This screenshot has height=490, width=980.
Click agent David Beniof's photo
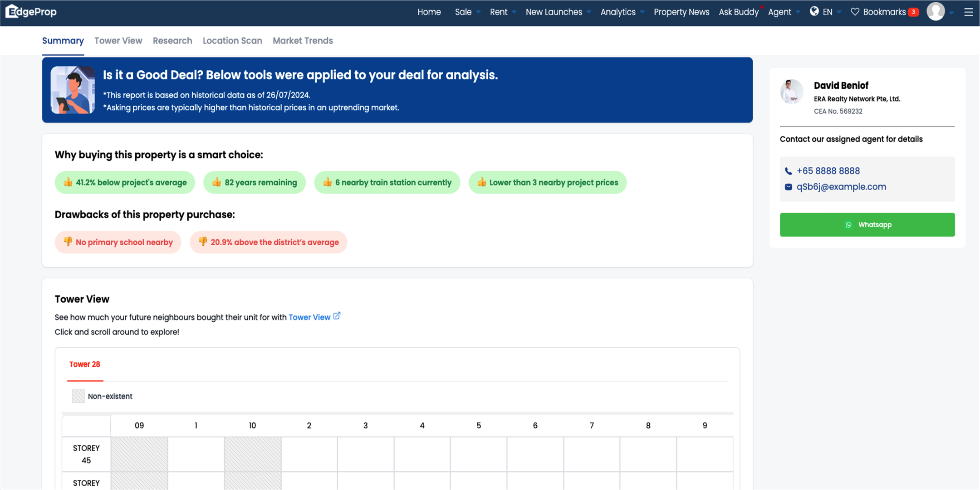(x=792, y=92)
